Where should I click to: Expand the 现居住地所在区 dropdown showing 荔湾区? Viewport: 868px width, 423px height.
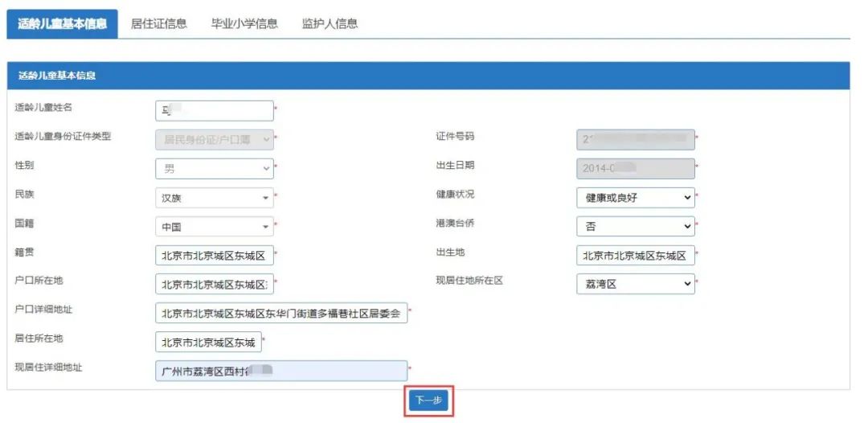[x=635, y=284]
